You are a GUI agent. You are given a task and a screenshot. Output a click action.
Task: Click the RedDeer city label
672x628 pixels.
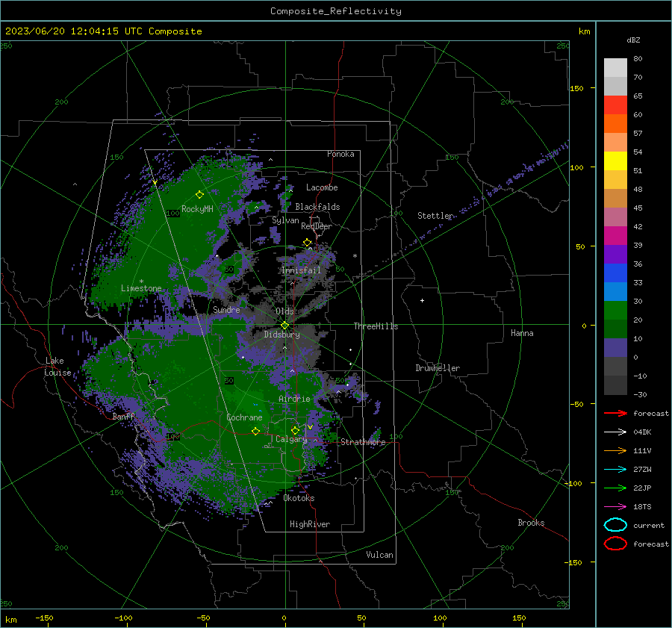[317, 226]
